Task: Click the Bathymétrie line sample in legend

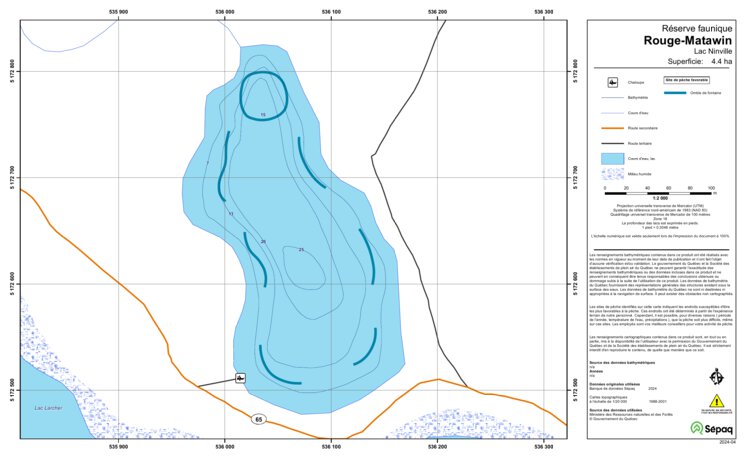Action: coord(612,98)
